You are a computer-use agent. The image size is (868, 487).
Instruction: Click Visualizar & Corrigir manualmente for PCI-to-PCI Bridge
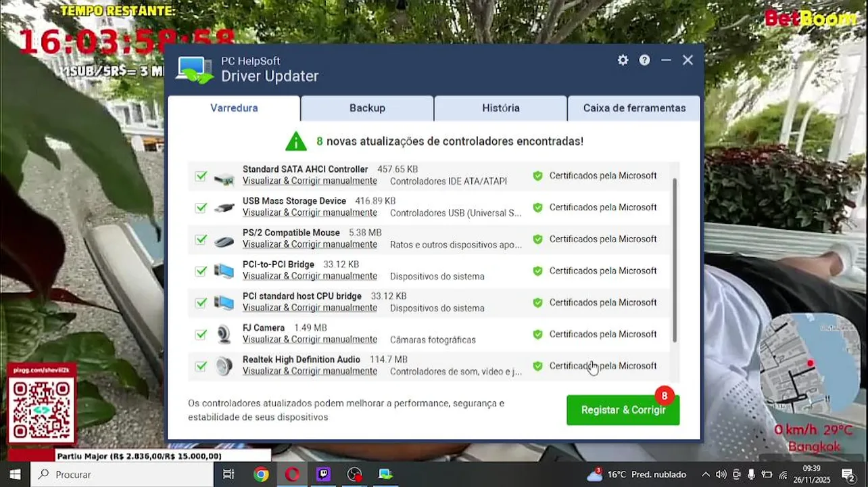click(310, 277)
